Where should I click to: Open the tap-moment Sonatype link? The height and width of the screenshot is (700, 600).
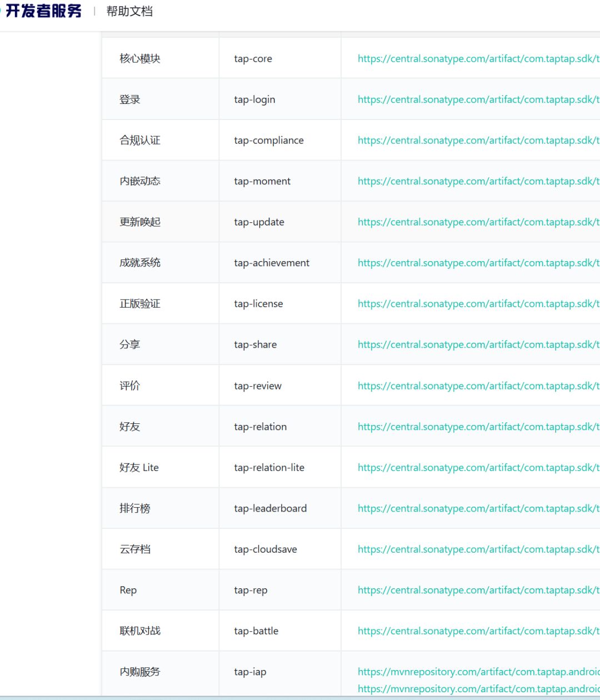point(478,181)
